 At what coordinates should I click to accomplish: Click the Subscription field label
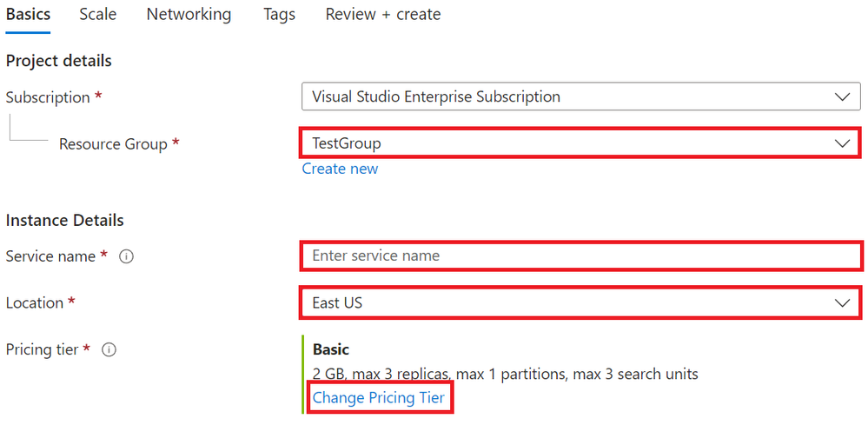click(48, 97)
